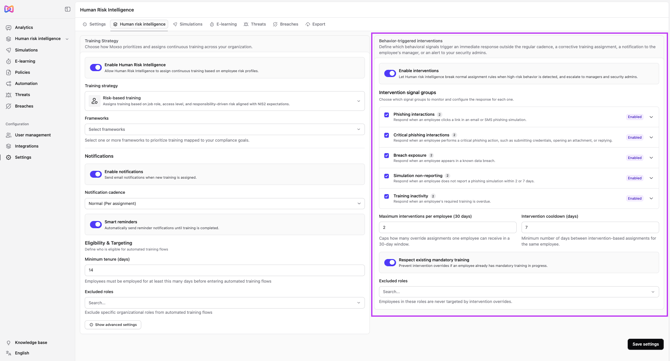Expand Critical phishing interactions row chevron
This screenshot has height=361, width=670.
pos(651,138)
